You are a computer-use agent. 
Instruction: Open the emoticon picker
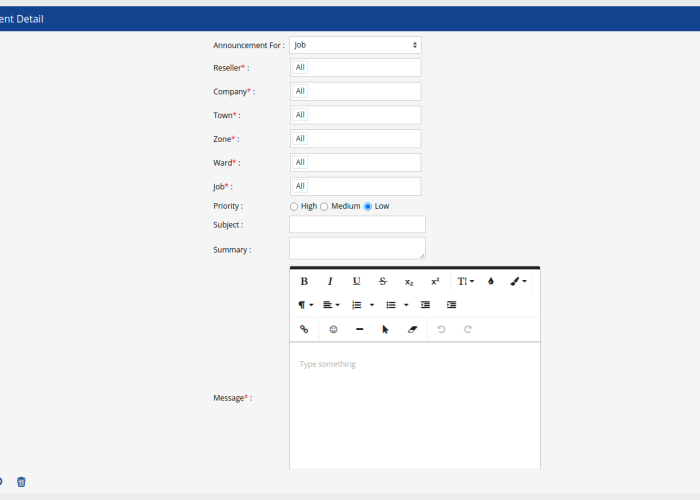pos(333,329)
